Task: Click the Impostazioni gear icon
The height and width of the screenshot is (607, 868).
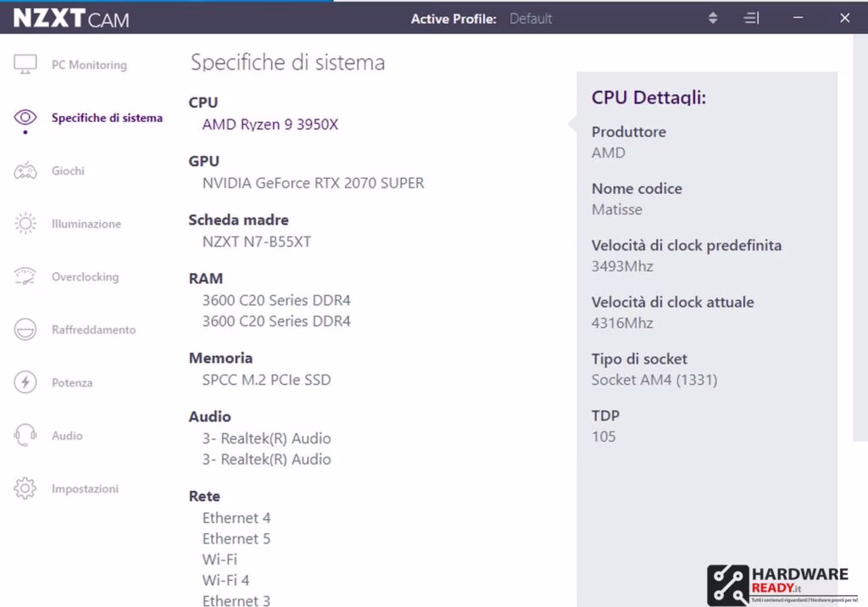Action: click(25, 488)
